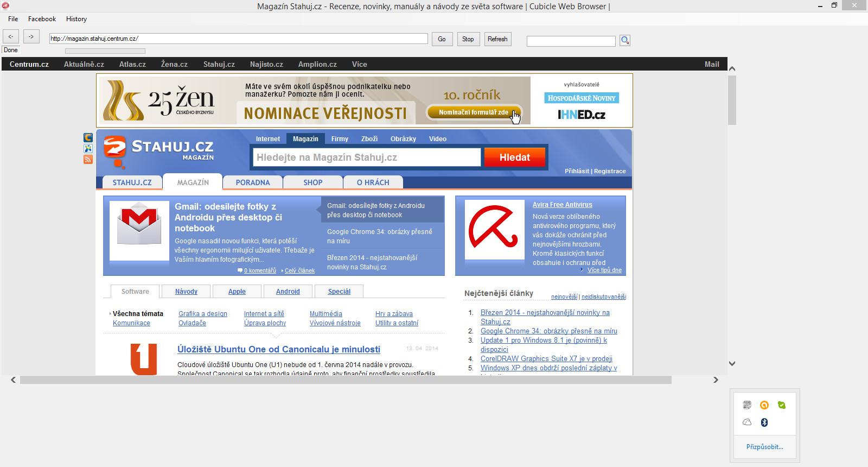Click the iHNed.cz logo in banner
The height and width of the screenshot is (467, 868).
click(x=582, y=115)
